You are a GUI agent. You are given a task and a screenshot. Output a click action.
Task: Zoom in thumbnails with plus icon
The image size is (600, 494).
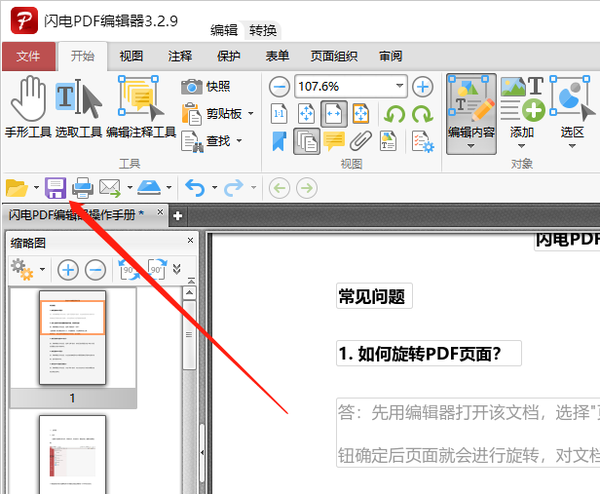click(x=68, y=268)
